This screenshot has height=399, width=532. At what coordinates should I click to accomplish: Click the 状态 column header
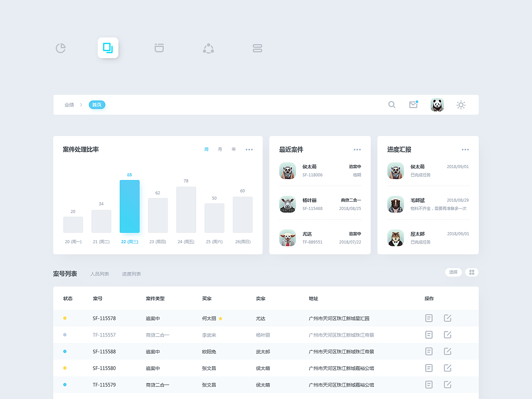pos(68,298)
